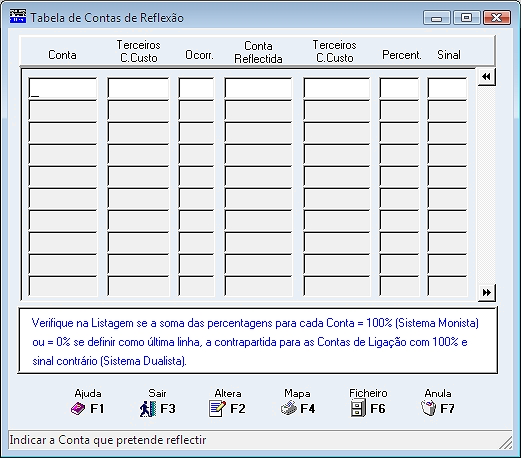Viewport: 521px width, 458px height.
Task: Click the Anula F7 trash icon
Action: tap(429, 408)
